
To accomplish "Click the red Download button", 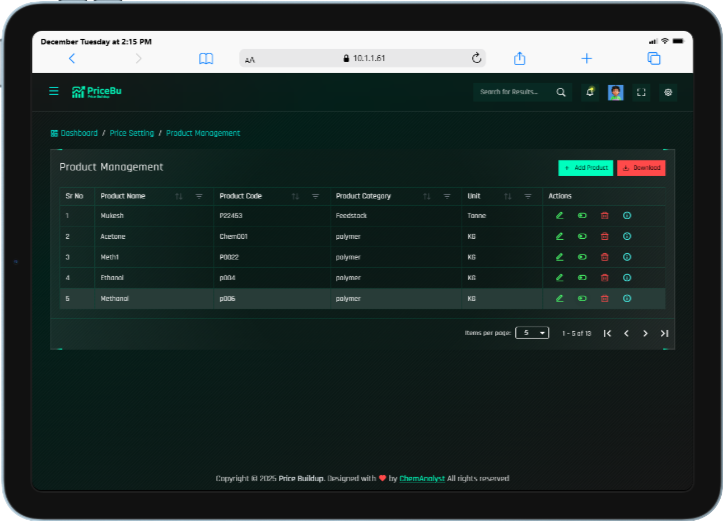I will (641, 168).
